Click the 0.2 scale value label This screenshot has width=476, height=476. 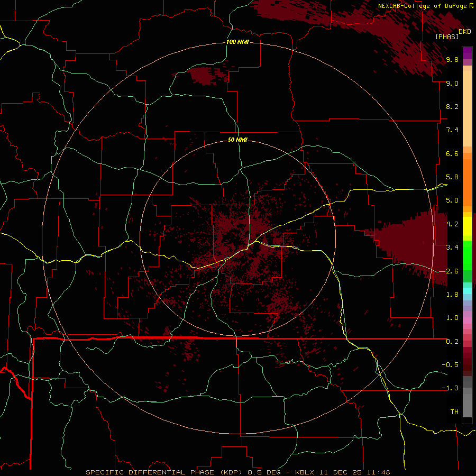pos(452,342)
